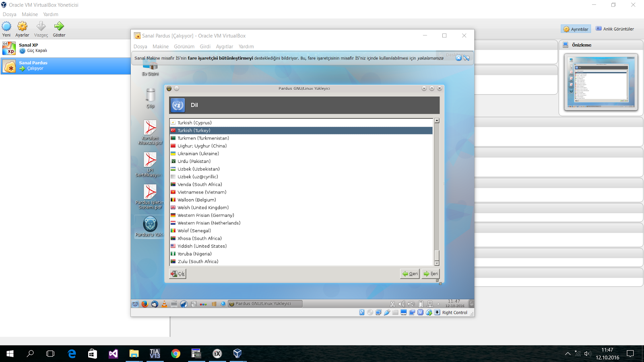This screenshot has height=362, width=644.
Task: Select Turkish (Cyprus) language
Action: click(301, 123)
